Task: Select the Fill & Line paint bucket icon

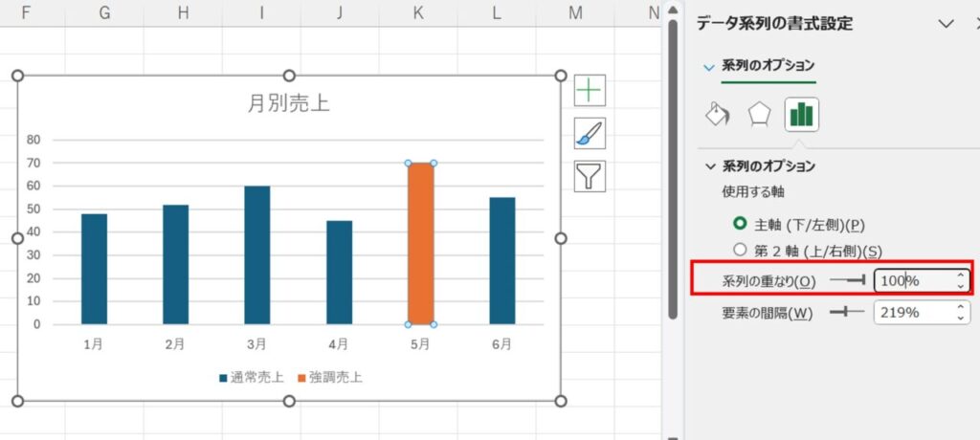Action: click(718, 115)
